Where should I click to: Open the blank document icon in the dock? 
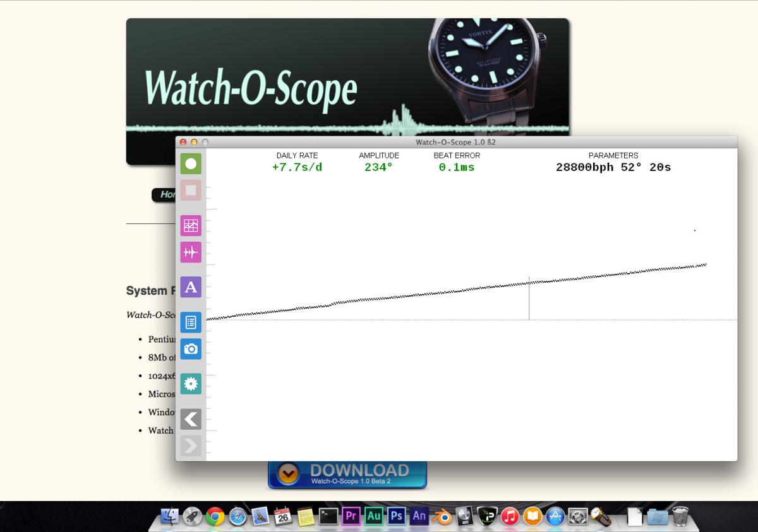[635, 516]
